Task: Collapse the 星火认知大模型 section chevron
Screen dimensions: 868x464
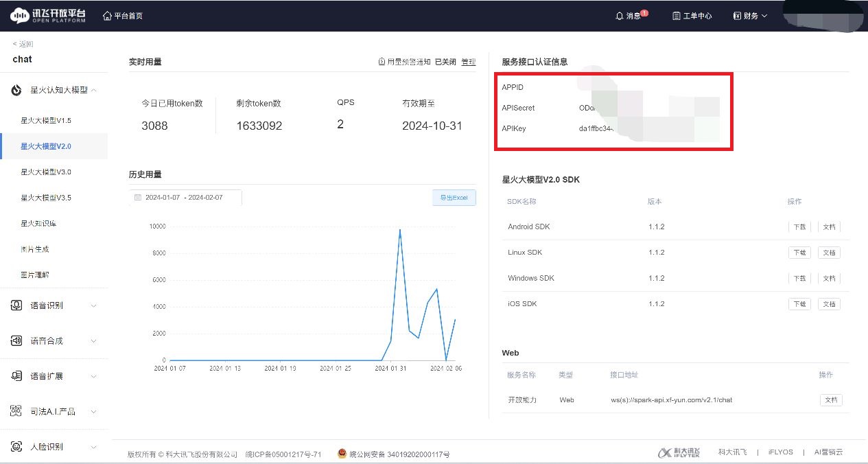Action: click(x=93, y=91)
